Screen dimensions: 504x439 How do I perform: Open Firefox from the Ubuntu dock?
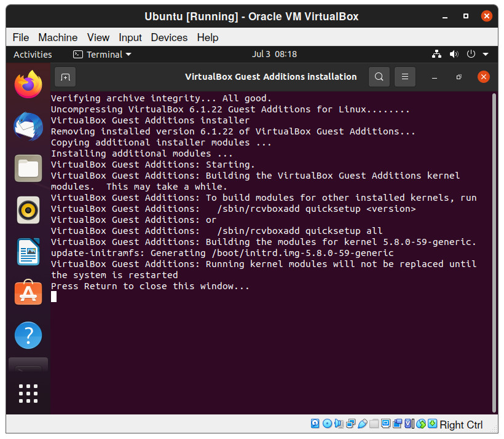pos(28,85)
